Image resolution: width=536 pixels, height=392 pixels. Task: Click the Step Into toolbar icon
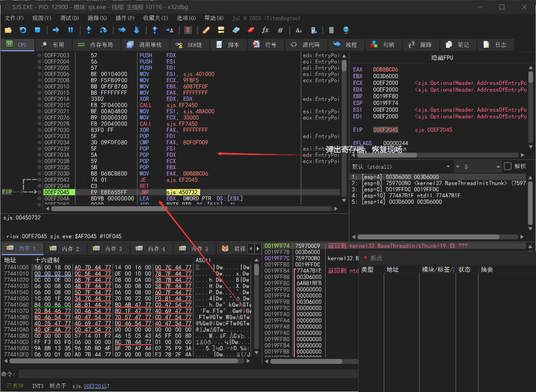[88, 30]
